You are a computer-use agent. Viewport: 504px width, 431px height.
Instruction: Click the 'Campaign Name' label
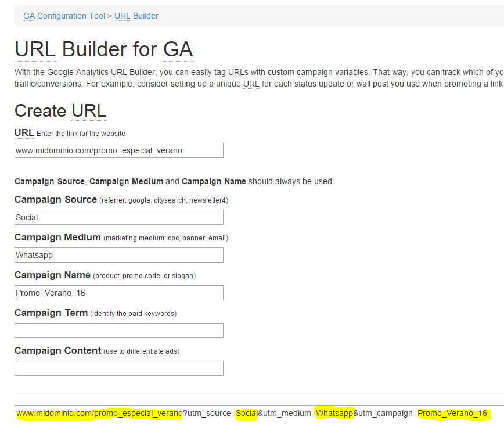pyautogui.click(x=52, y=275)
